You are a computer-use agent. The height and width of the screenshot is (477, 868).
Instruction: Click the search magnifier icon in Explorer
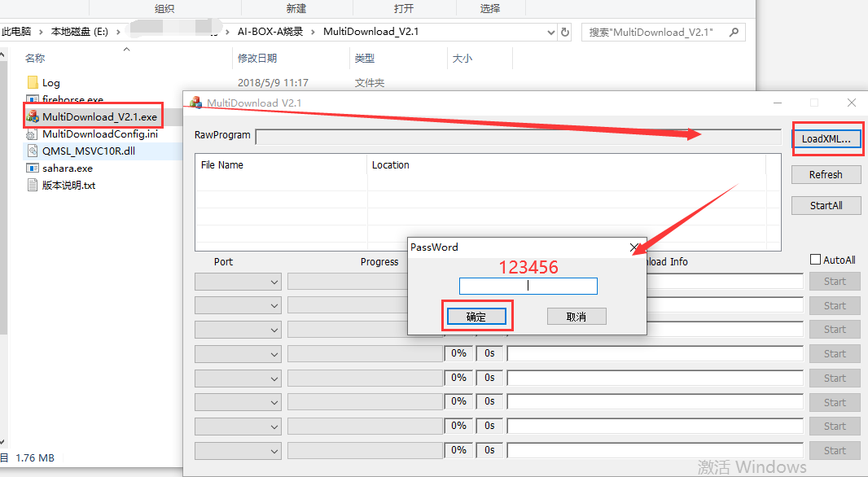734,32
